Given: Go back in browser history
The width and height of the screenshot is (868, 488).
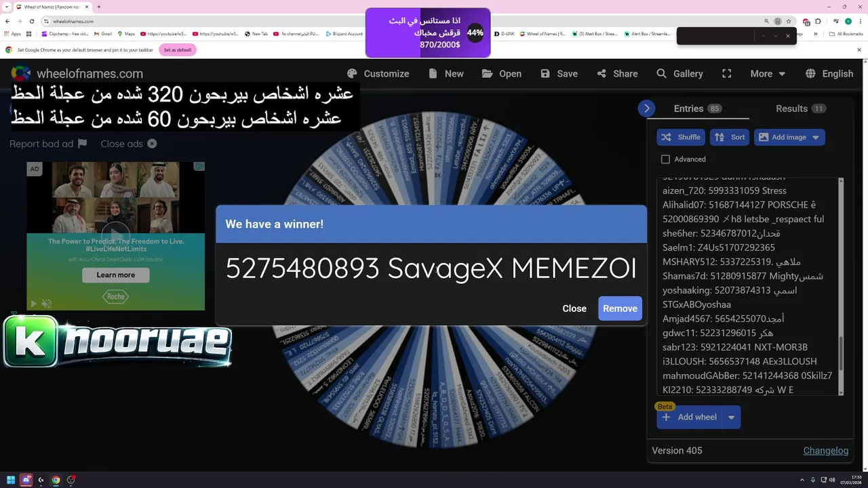Looking at the screenshot, I should (9, 21).
